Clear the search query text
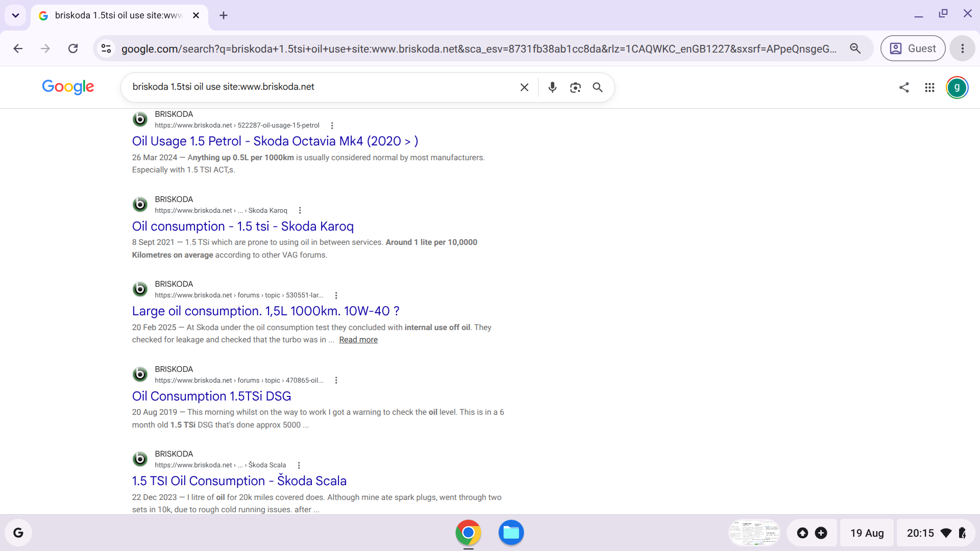 524,87
